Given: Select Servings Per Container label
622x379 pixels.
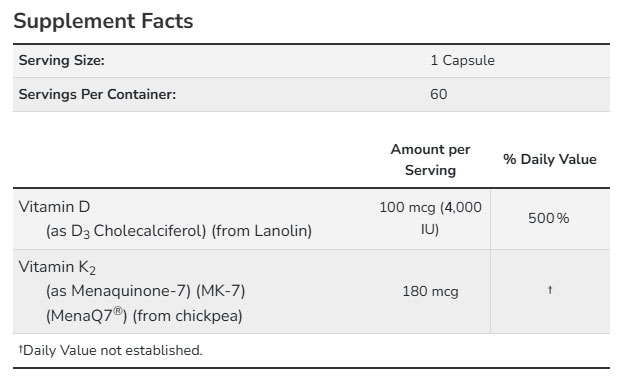Looking at the screenshot, I should coord(97,94).
